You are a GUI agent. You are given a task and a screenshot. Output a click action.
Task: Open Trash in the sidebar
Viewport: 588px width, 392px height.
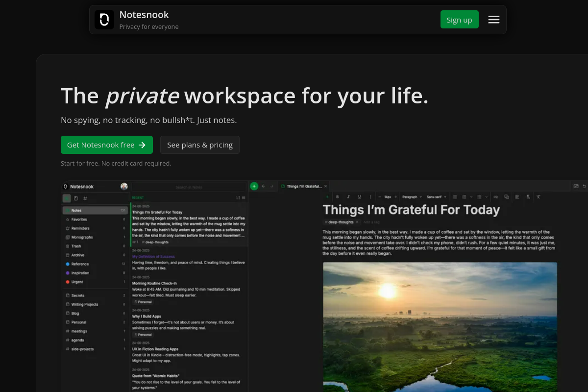[x=95, y=246]
